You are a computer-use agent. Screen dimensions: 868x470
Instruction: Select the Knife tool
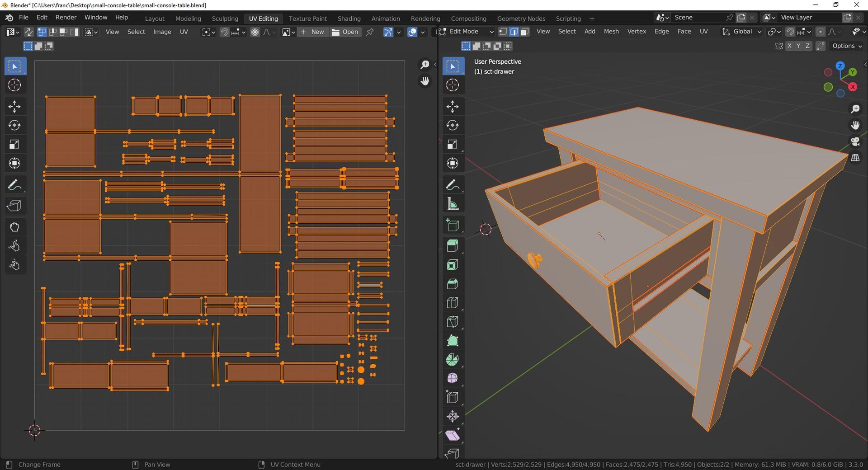pyautogui.click(x=453, y=322)
